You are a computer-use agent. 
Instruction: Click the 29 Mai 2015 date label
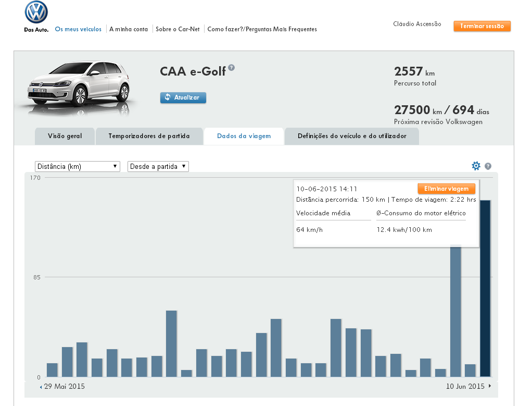tap(65, 387)
